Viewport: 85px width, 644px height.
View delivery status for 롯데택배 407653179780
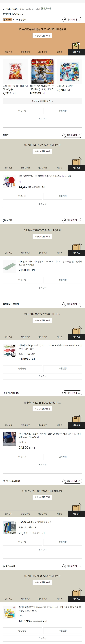(42, 321)
